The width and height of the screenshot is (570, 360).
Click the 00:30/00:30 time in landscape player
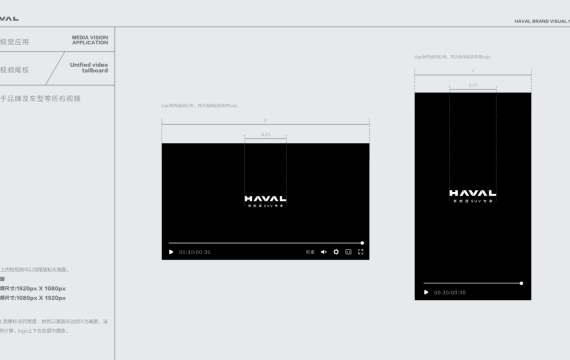click(194, 252)
